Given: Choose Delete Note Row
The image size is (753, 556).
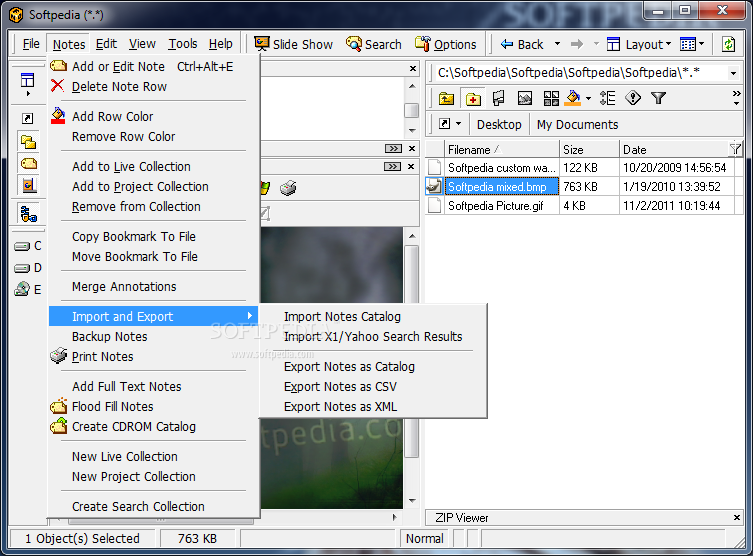Looking at the screenshot, I should point(154,87).
